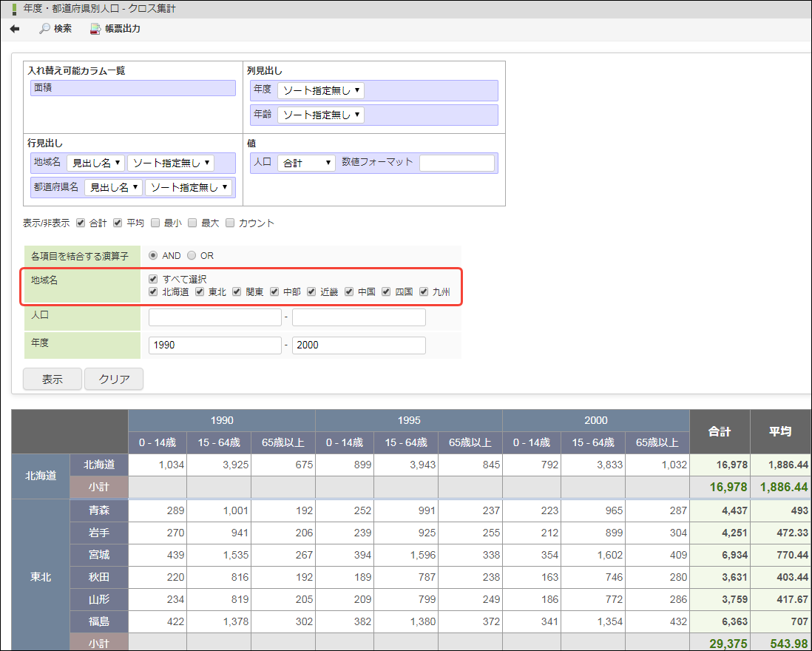Screen dimensions: 812x651
Task: Click the back arrow icon
Action: click(15, 29)
